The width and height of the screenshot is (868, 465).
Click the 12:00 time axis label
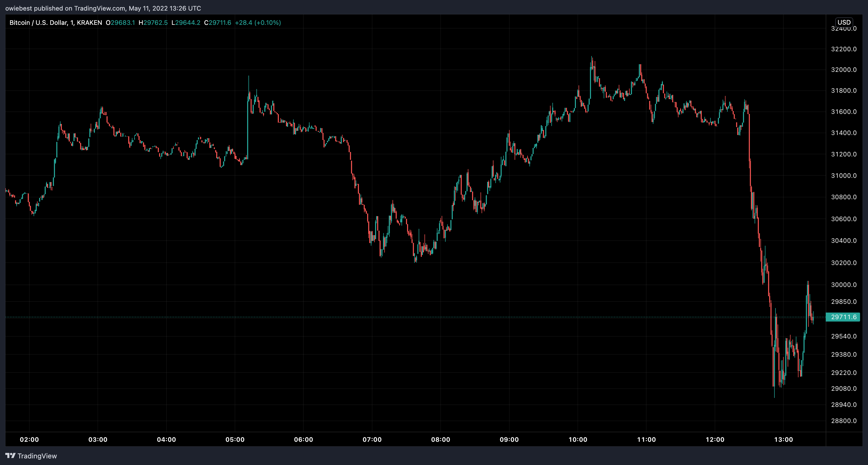click(x=715, y=439)
